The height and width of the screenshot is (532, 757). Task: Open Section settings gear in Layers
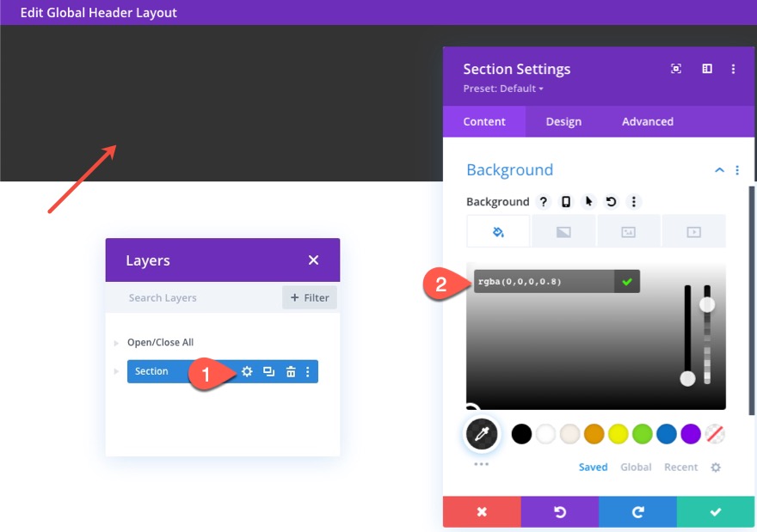click(247, 371)
